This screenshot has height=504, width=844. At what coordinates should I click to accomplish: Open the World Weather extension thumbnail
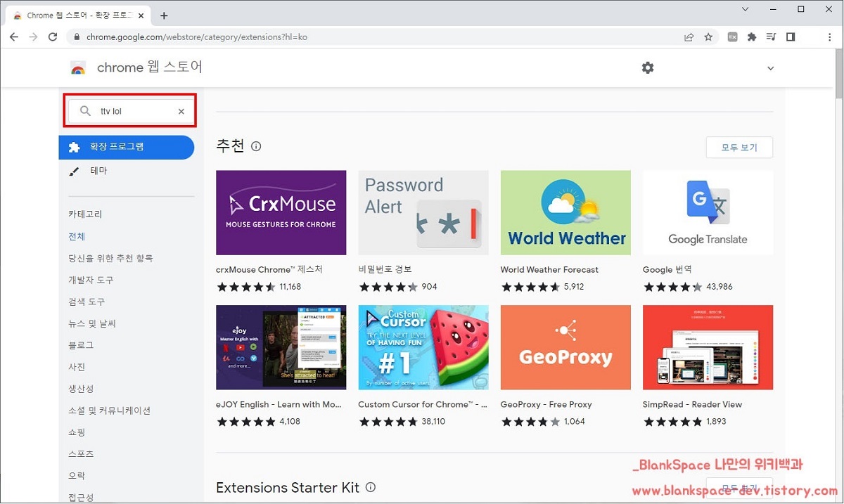point(565,212)
